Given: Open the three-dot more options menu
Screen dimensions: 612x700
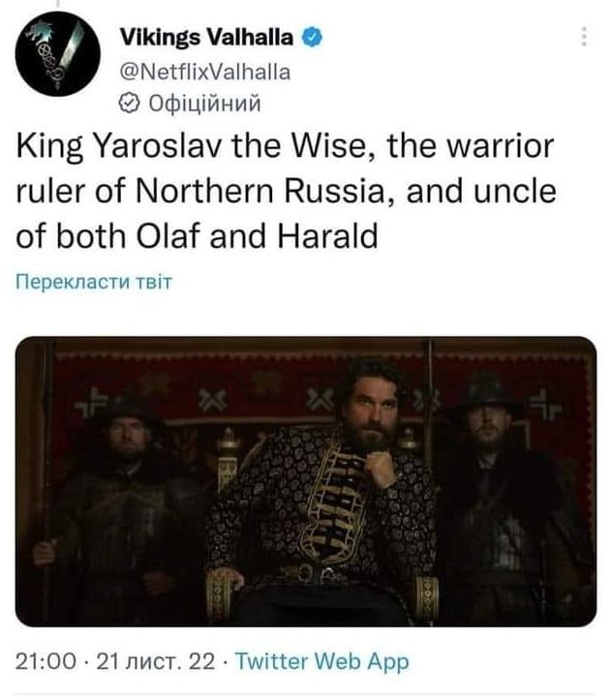Looking at the screenshot, I should [x=583, y=37].
